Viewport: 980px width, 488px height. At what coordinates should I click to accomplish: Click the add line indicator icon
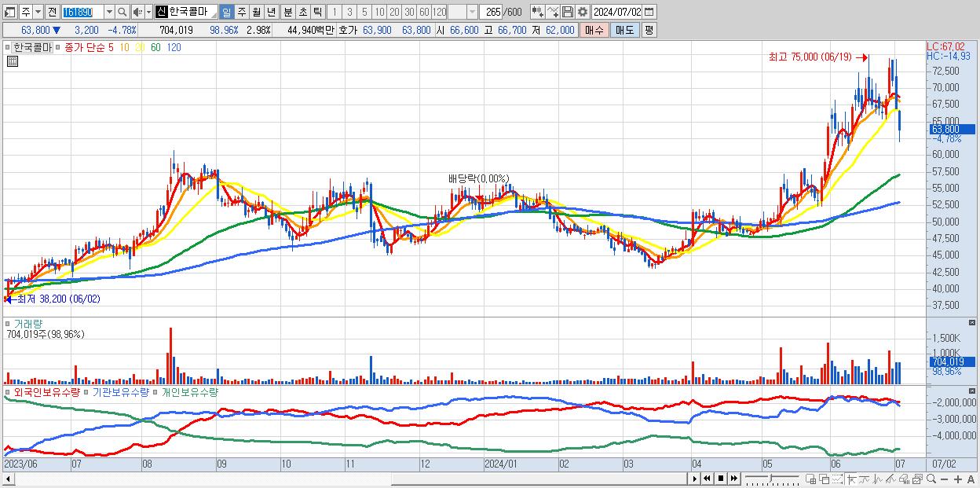click(553, 12)
